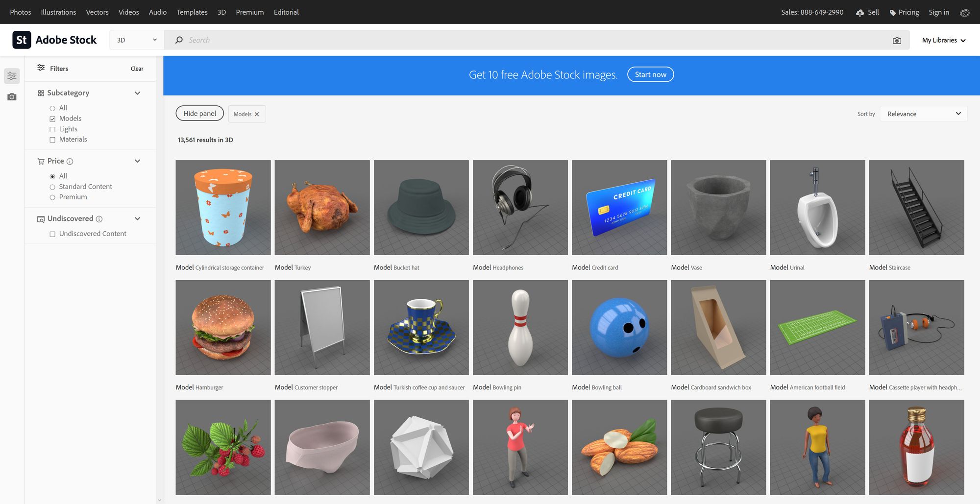Viewport: 980px width, 504px height.
Task: Click the Start now button
Action: point(650,74)
